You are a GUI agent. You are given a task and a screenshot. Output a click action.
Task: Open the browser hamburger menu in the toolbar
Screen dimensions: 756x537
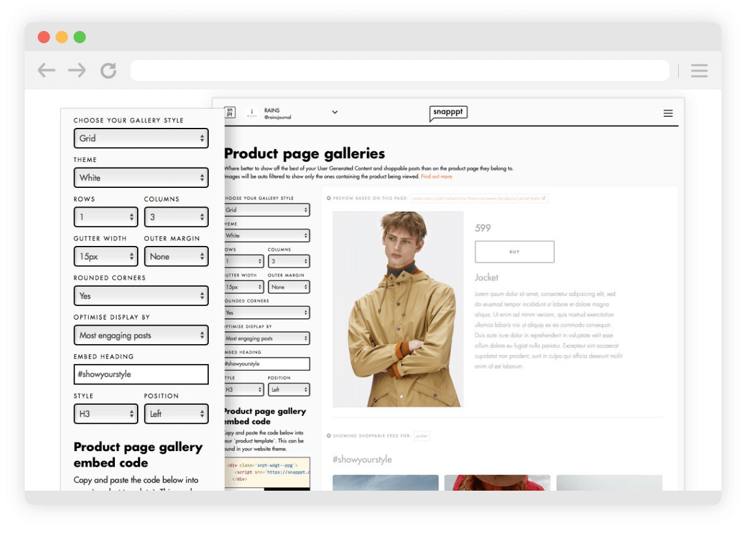(x=699, y=70)
